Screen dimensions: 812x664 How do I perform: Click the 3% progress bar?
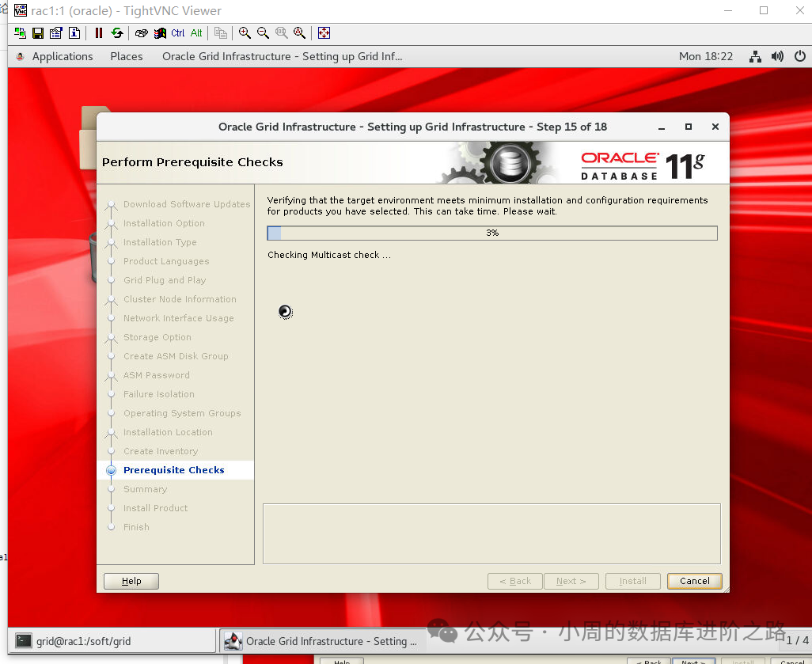point(492,233)
